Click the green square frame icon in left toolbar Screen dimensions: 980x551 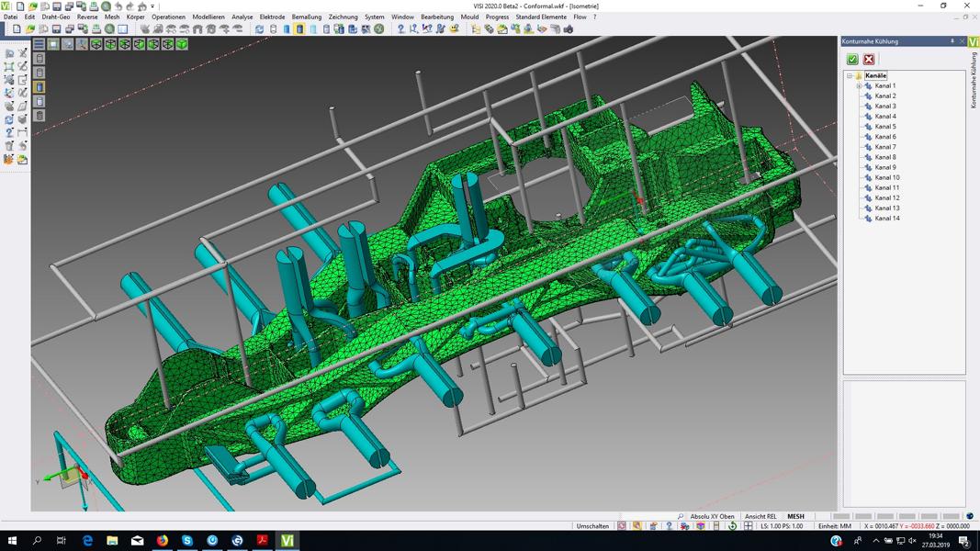click(x=9, y=66)
